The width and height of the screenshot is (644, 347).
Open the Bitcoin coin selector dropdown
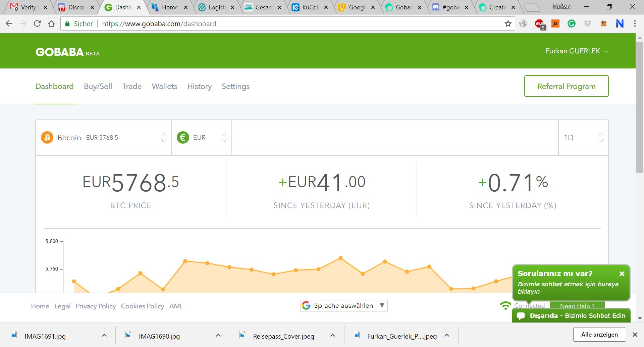pyautogui.click(x=104, y=138)
